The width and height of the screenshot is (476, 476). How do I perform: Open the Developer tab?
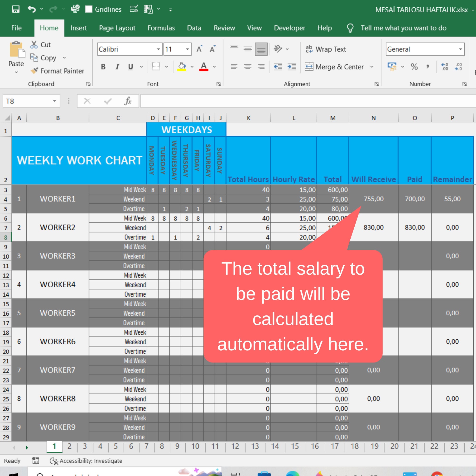[289, 28]
